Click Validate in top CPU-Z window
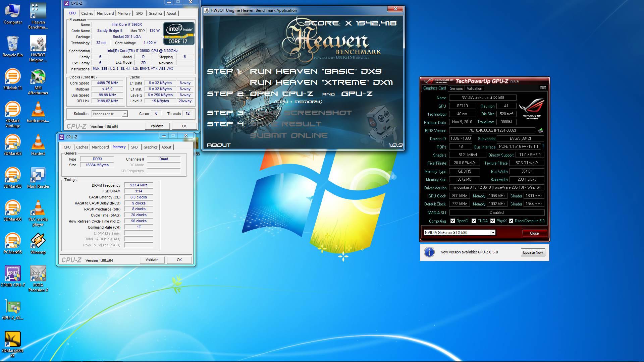The image size is (644, 362). click(x=157, y=126)
